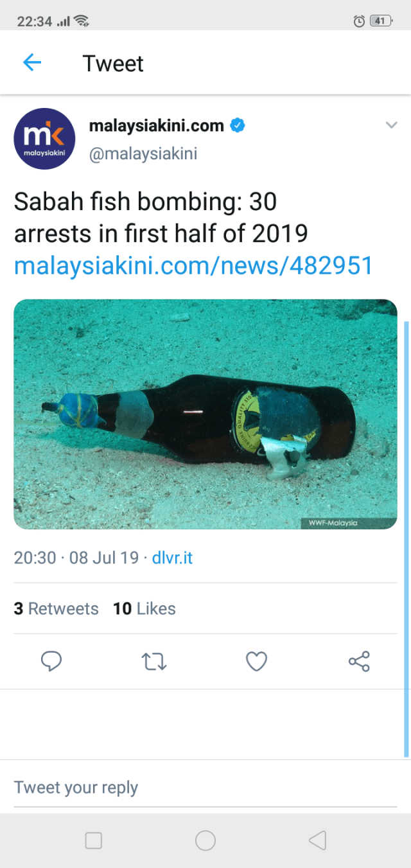Open the malaysiakini profile avatar

44,139
